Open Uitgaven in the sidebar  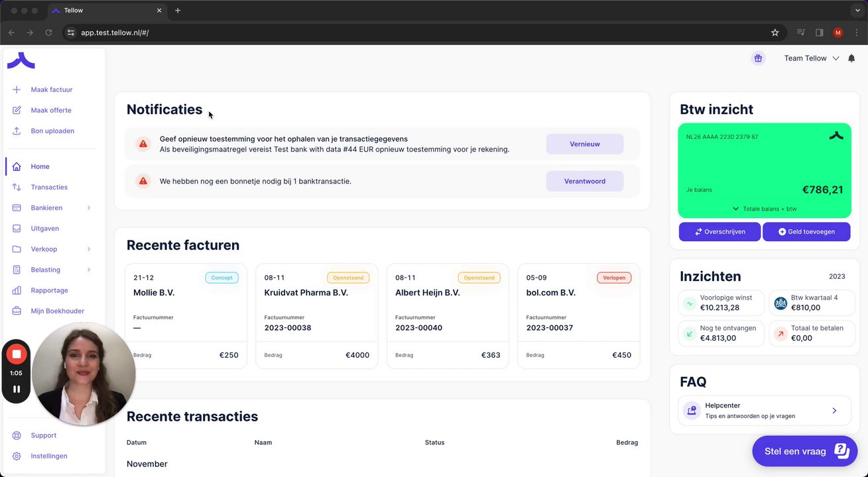pyautogui.click(x=44, y=228)
